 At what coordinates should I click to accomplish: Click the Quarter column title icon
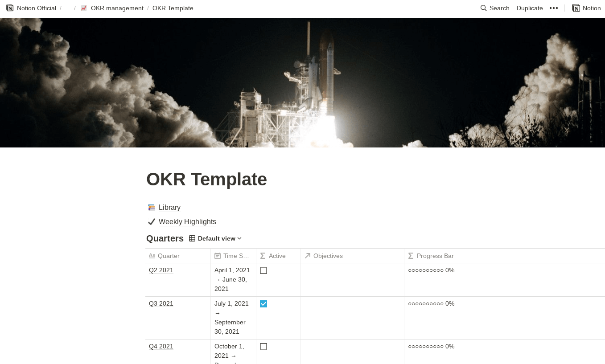tap(152, 256)
